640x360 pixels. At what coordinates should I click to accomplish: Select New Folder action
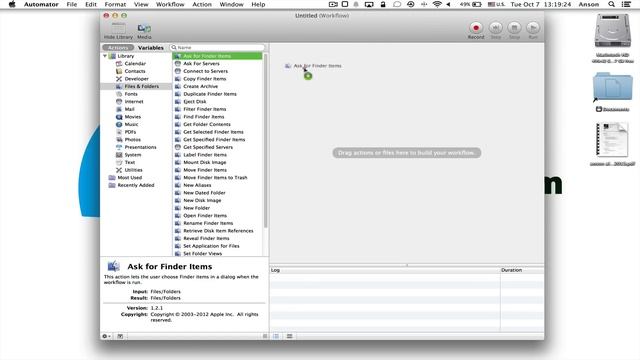click(196, 208)
